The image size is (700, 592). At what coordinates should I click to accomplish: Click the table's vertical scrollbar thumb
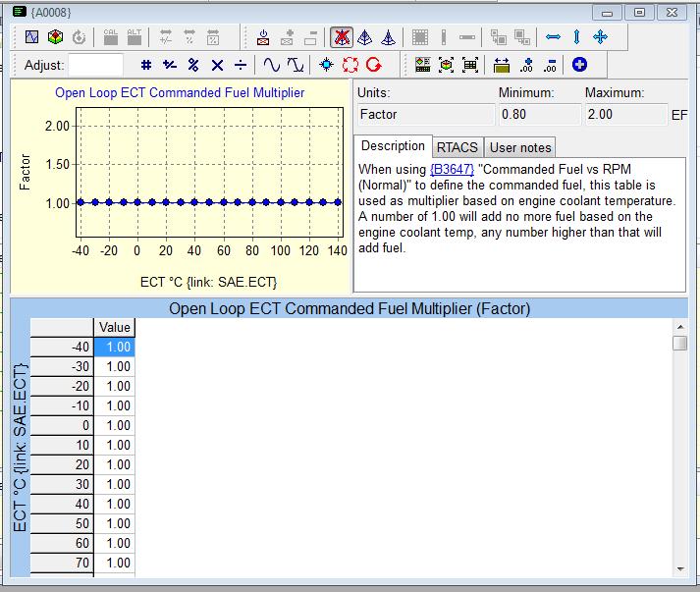(680, 344)
